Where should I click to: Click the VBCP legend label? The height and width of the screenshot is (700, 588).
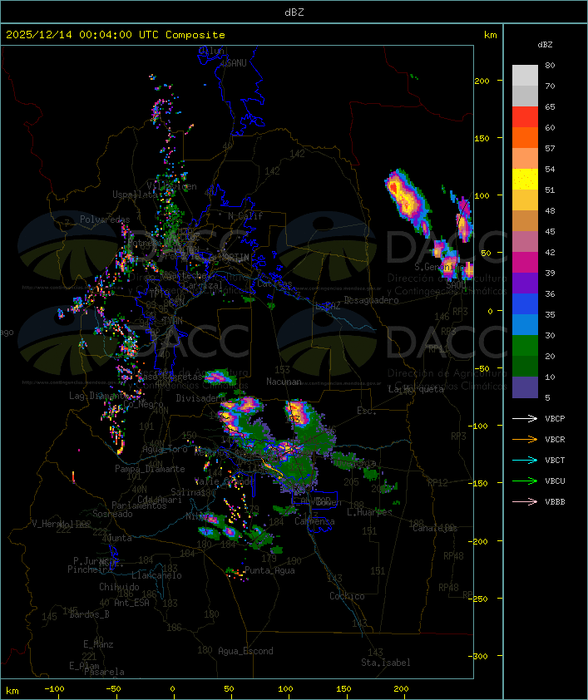click(x=555, y=419)
